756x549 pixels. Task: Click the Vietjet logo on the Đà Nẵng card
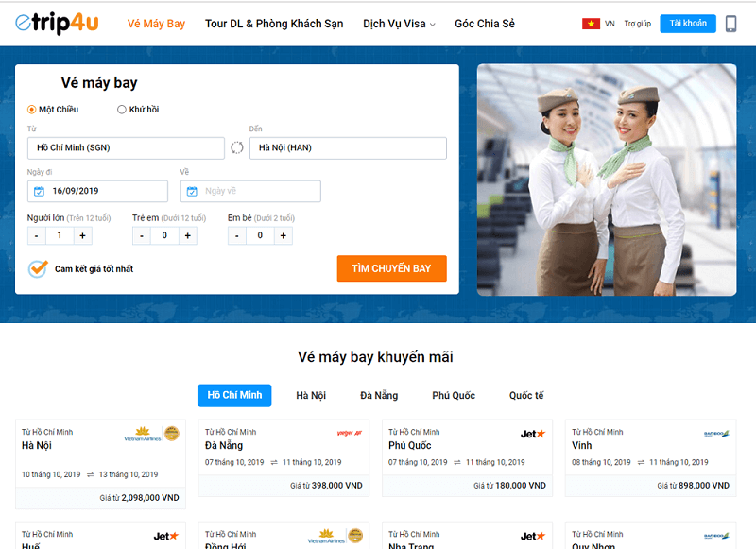[350, 433]
